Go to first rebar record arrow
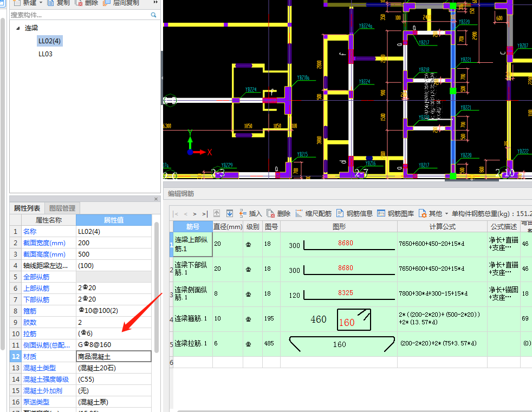Viewport: 532px width, 412px height. [176, 214]
